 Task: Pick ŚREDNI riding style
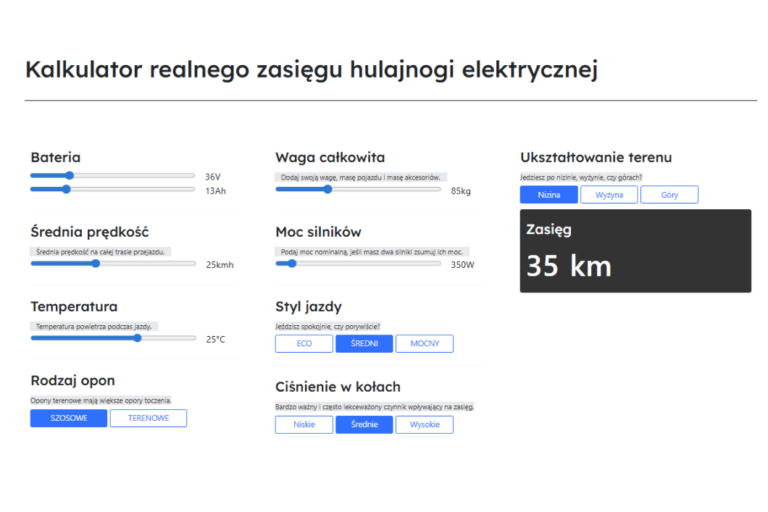coord(364,344)
